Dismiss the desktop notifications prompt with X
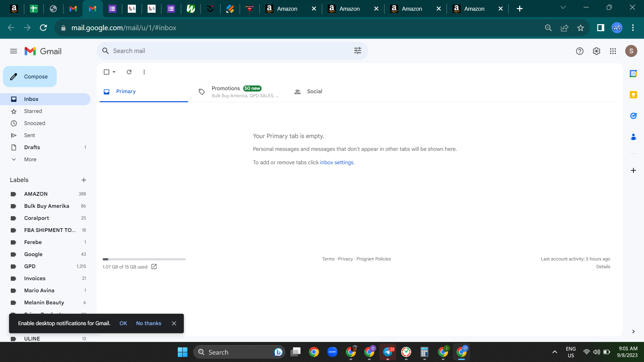Viewport: 644px width, 362px height. [x=174, y=323]
